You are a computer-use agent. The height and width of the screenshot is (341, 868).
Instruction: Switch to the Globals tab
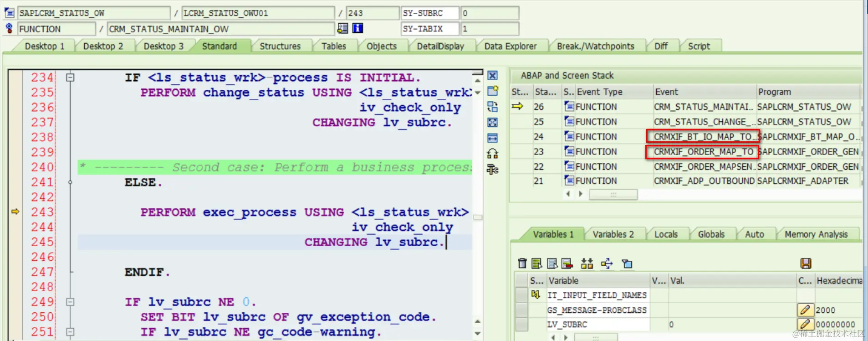(x=711, y=234)
